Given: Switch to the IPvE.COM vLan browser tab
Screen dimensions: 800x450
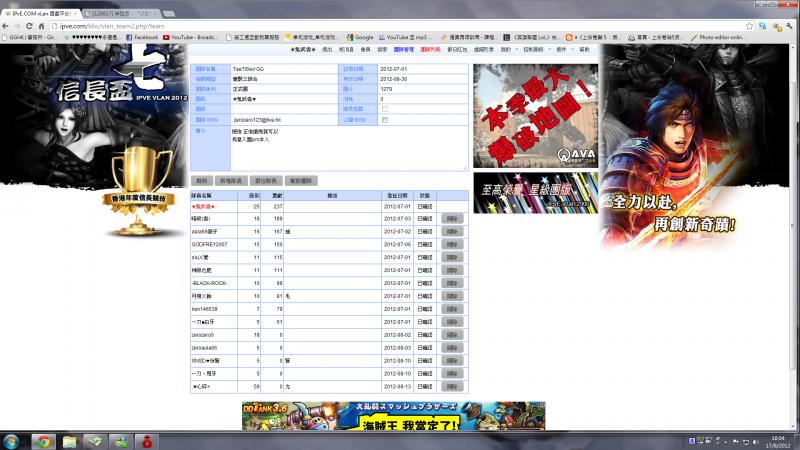Looking at the screenshot, I should (41, 13).
